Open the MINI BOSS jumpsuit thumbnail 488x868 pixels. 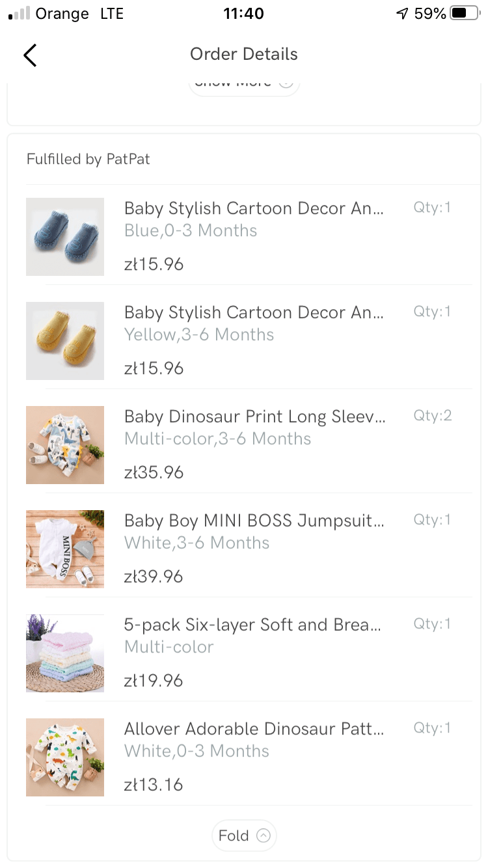click(x=65, y=549)
